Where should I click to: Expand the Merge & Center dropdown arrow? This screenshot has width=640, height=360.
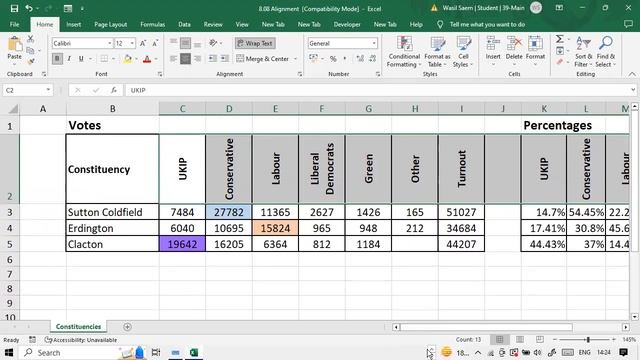click(296, 59)
